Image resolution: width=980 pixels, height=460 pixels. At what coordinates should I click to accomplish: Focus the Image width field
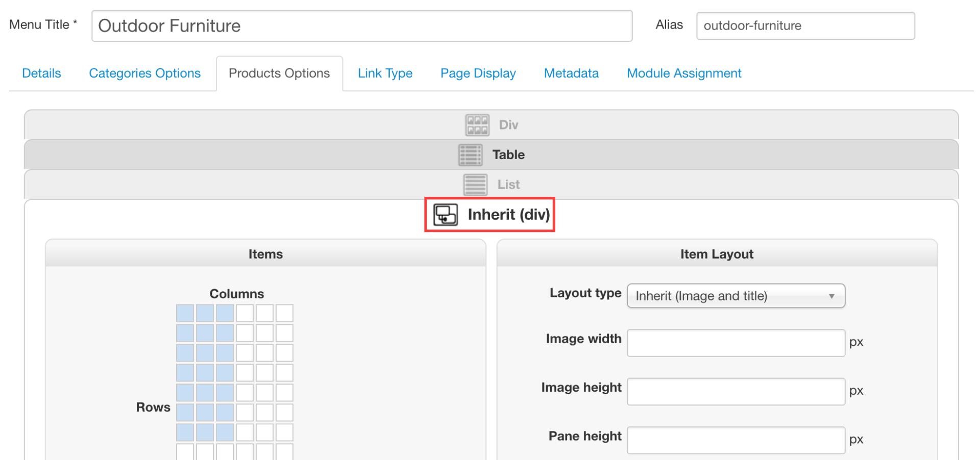point(736,343)
